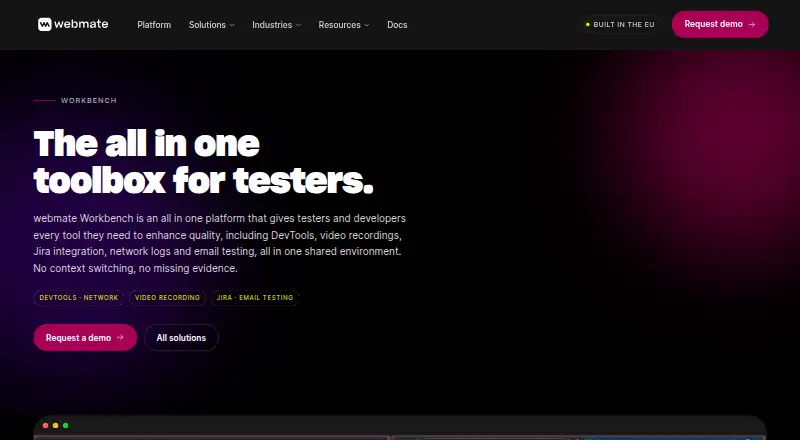Viewport: 800px width, 440px height.
Task: Click the webmate logo icon
Action: [x=44, y=25]
